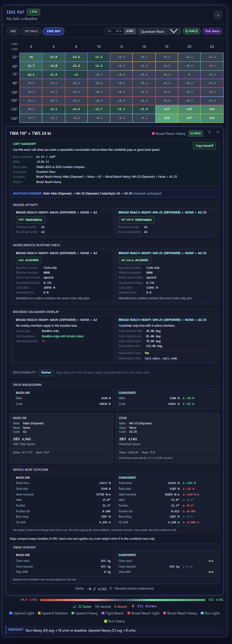This screenshot has width=232, height=644.
Task: Switch to the ORC tab
Action: point(13,31)
